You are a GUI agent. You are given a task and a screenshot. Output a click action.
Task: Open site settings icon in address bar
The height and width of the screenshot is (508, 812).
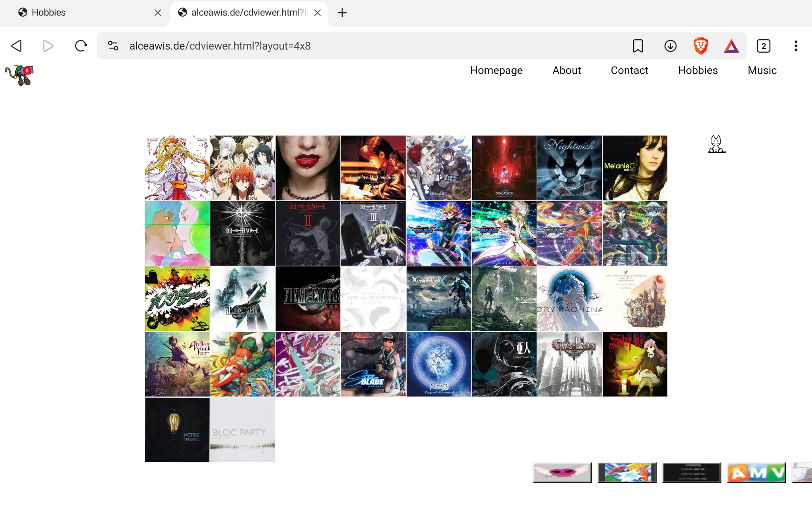113,46
